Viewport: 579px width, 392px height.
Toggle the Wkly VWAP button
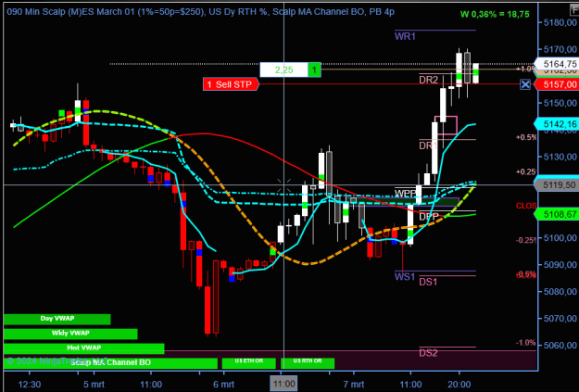pos(70,334)
